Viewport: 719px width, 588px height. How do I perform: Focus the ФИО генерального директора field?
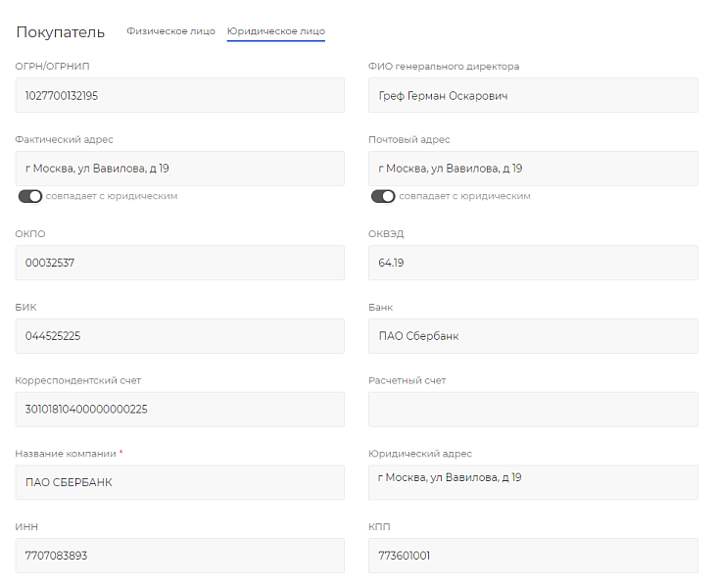pos(533,95)
